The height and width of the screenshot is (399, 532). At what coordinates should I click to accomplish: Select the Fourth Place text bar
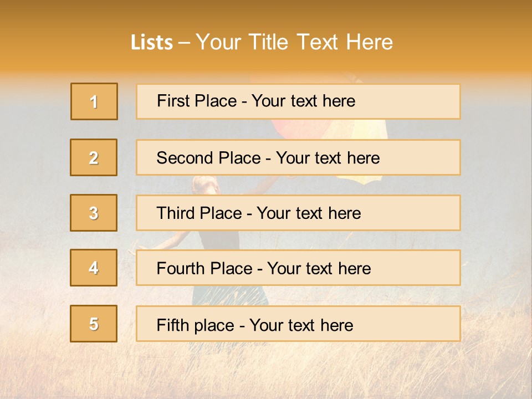[298, 268]
